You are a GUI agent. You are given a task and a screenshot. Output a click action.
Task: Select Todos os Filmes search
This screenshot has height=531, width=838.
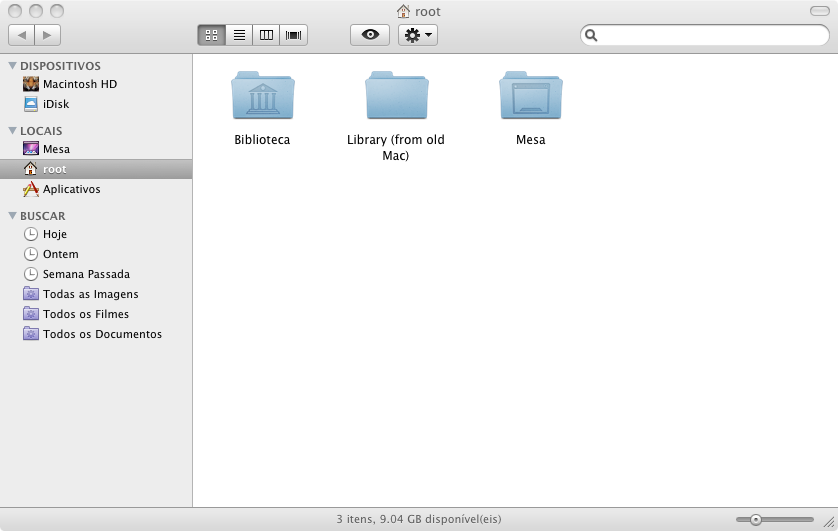click(x=96, y=314)
